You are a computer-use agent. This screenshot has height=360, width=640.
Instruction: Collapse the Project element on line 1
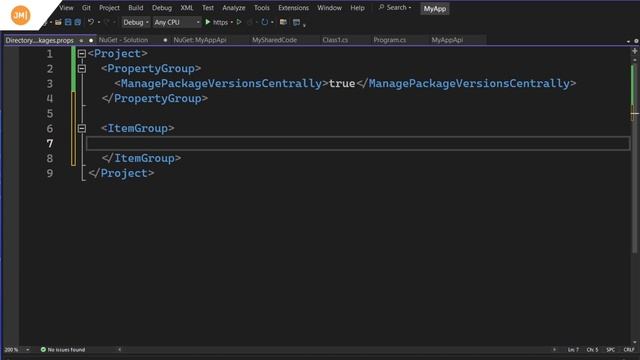[x=82, y=53]
